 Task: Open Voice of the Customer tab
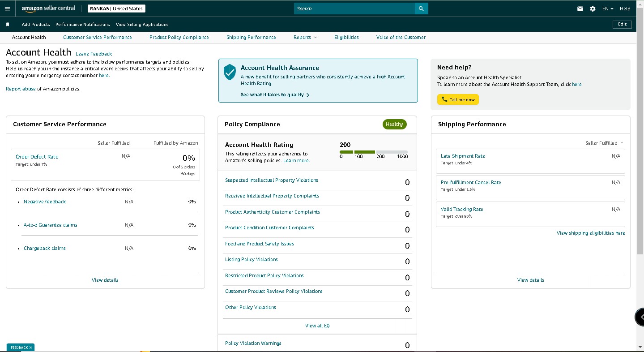point(401,37)
